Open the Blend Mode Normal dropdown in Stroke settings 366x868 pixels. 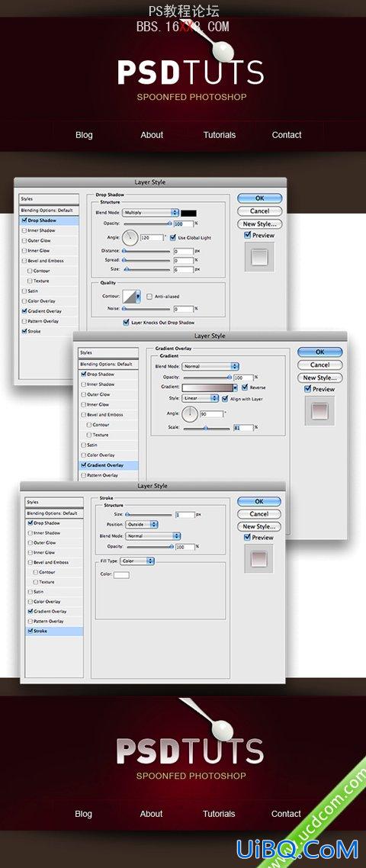point(152,536)
